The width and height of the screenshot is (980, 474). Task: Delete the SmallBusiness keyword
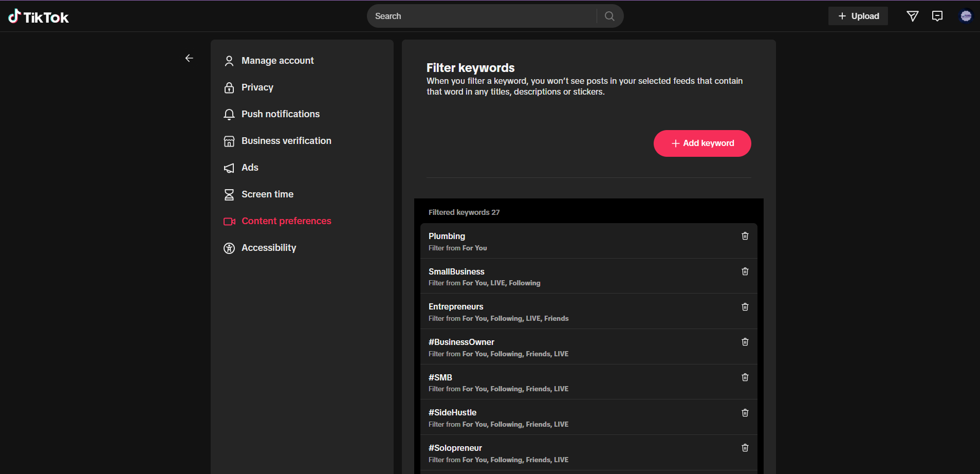pyautogui.click(x=745, y=271)
